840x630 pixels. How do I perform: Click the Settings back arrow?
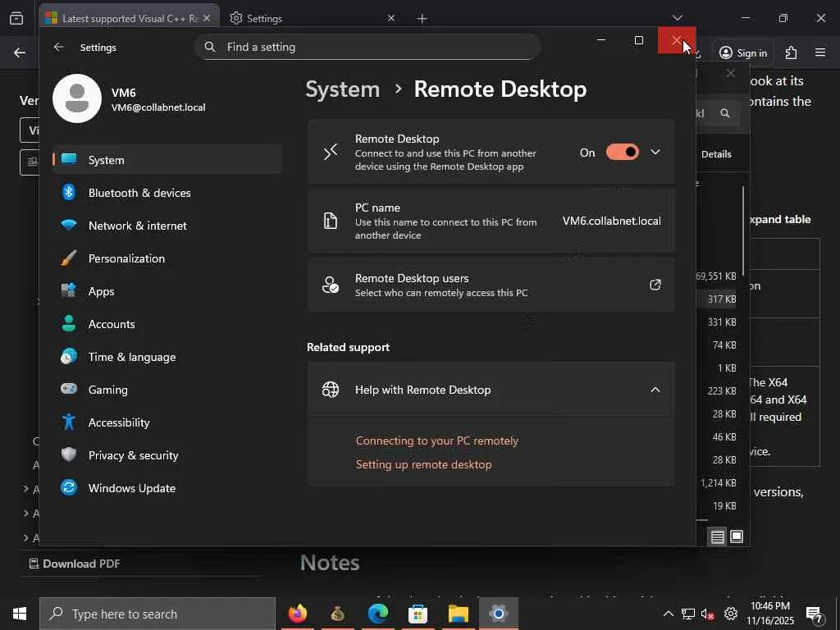(x=58, y=48)
